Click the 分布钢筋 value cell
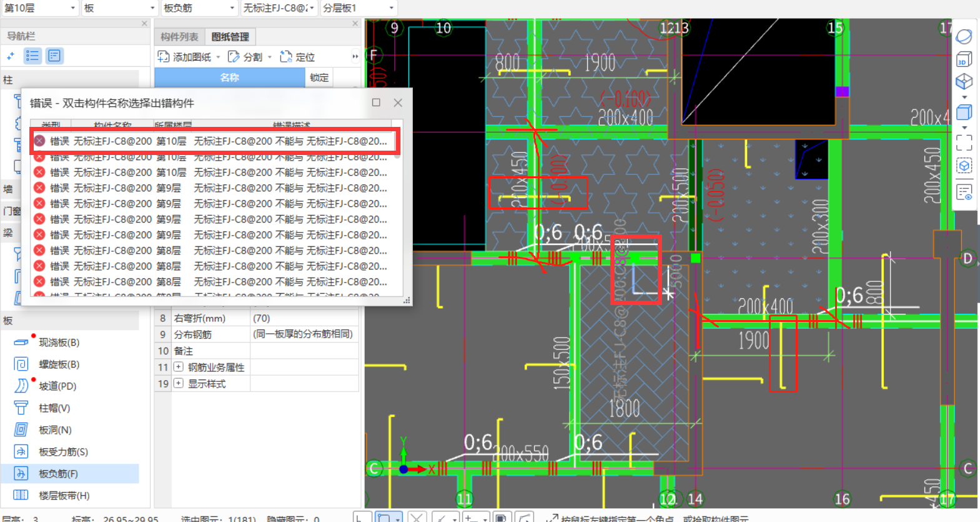The image size is (980, 522). (304, 334)
